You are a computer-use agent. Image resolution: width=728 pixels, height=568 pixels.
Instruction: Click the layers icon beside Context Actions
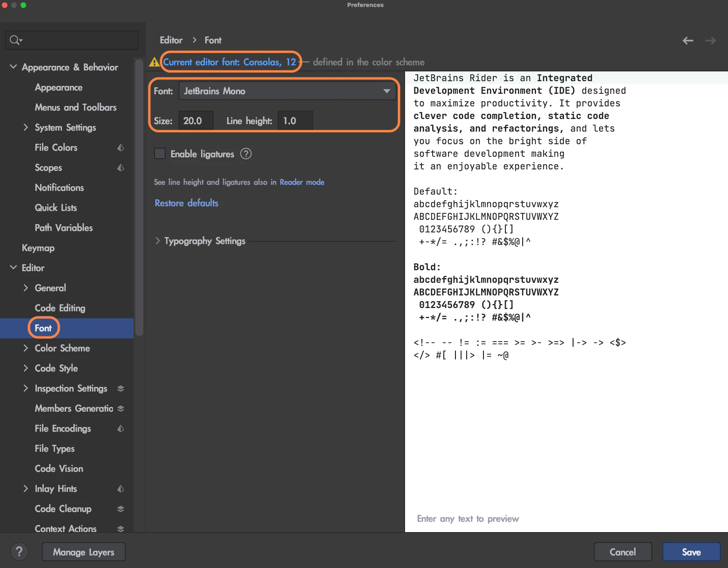[x=120, y=529]
